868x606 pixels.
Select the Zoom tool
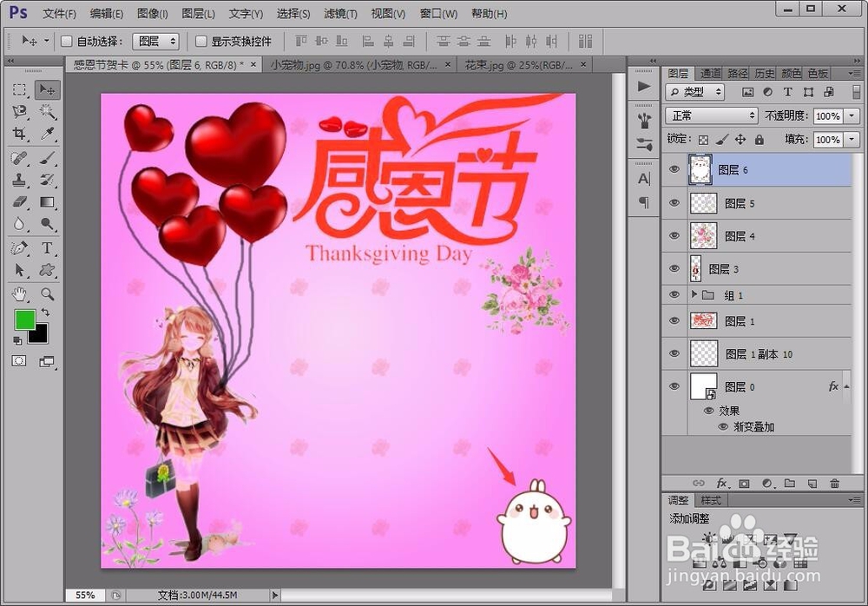pyautogui.click(x=47, y=293)
